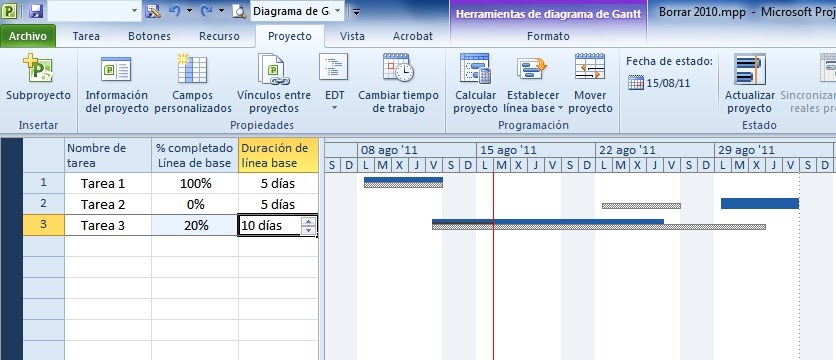Viewport: 836px width, 360px height.
Task: Click the Undo arrow icon
Action: [x=175, y=11]
